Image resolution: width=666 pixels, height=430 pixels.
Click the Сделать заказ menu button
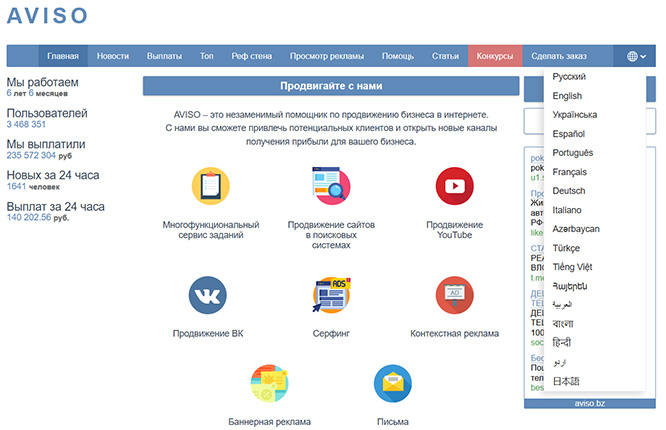pos(559,56)
